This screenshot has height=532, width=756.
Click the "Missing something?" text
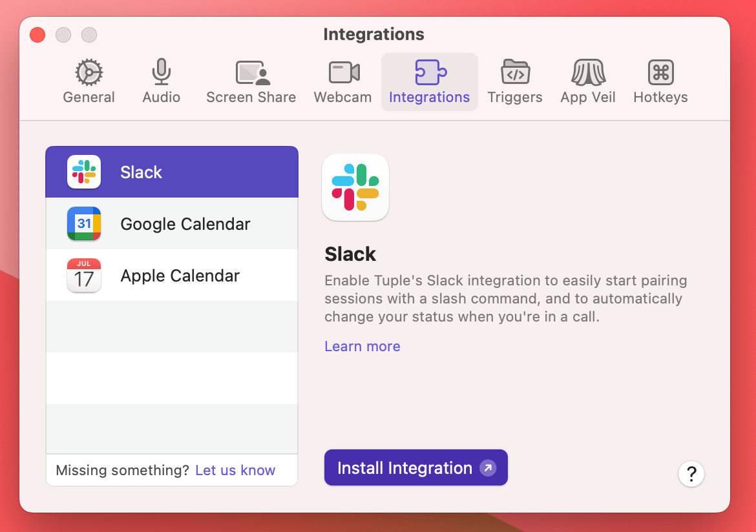point(123,470)
